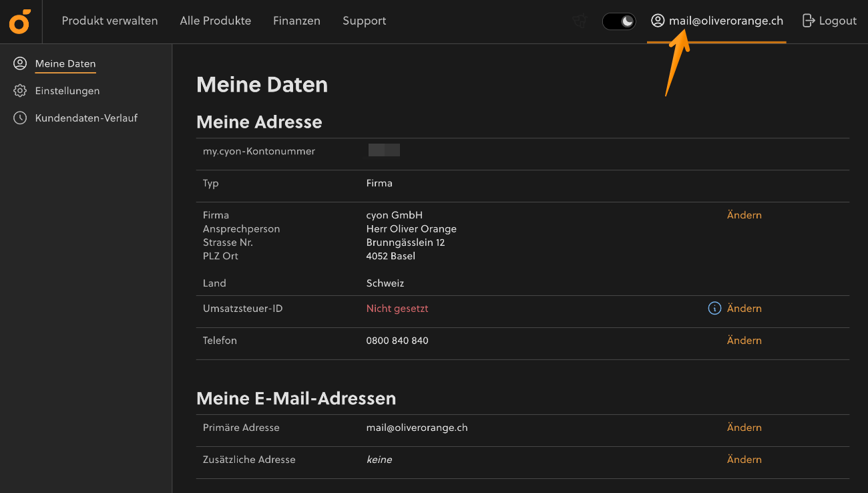This screenshot has width=868, height=493.
Task: Click the redacted my.cyon-Kontonummer value
Action: pos(384,150)
